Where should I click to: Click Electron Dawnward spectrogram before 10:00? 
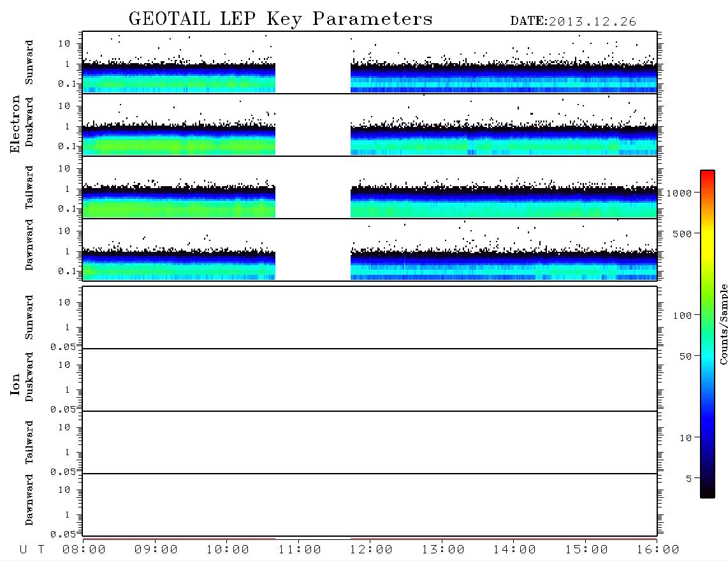point(178,265)
